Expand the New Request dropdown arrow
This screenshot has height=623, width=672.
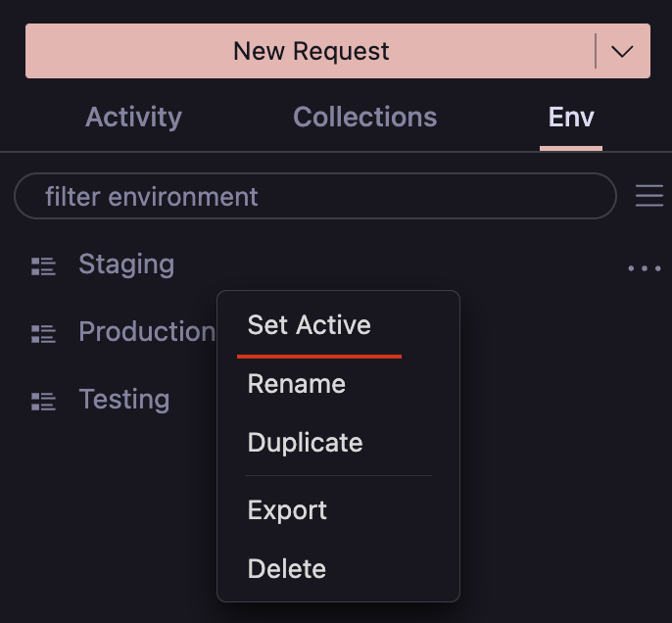click(623, 52)
